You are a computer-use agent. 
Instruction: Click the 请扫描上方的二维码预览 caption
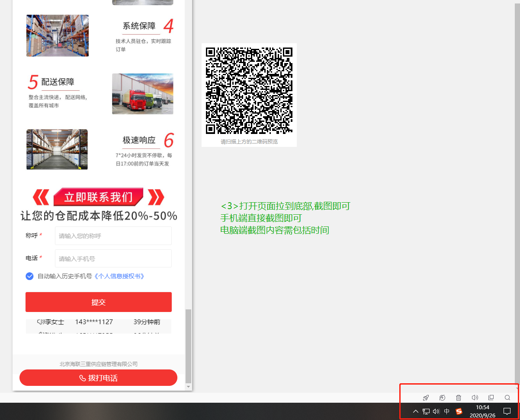pos(249,141)
